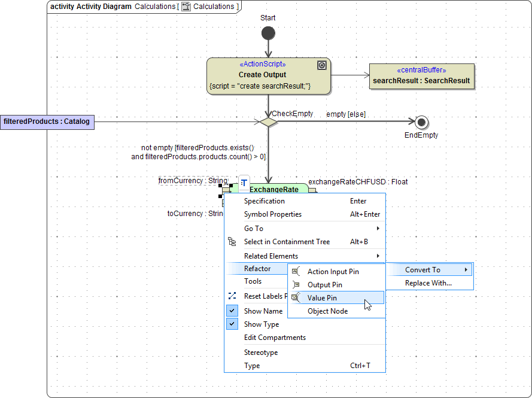Open Specification from the context menu
532x398 pixels.
[265, 201]
